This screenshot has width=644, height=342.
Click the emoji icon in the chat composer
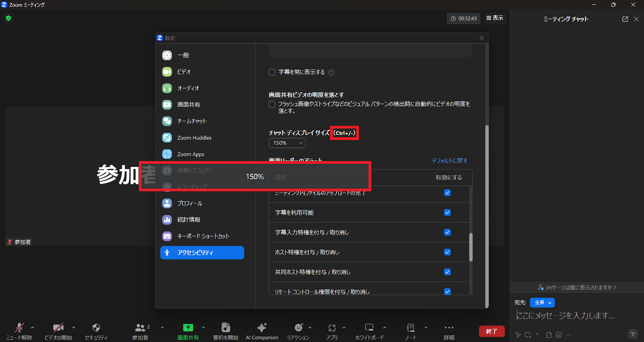point(559,335)
